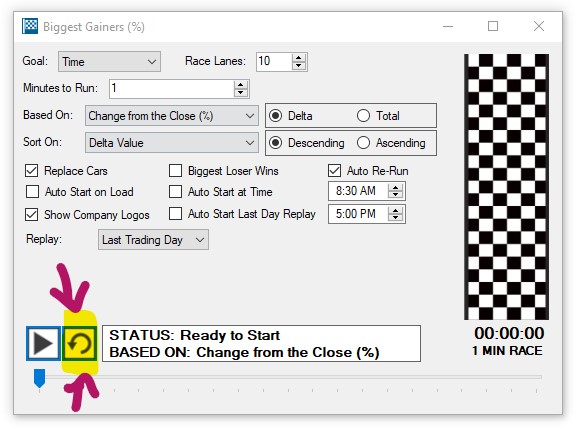
Task: Increase Race Lanes with the up arrow
Action: [x=298, y=58]
